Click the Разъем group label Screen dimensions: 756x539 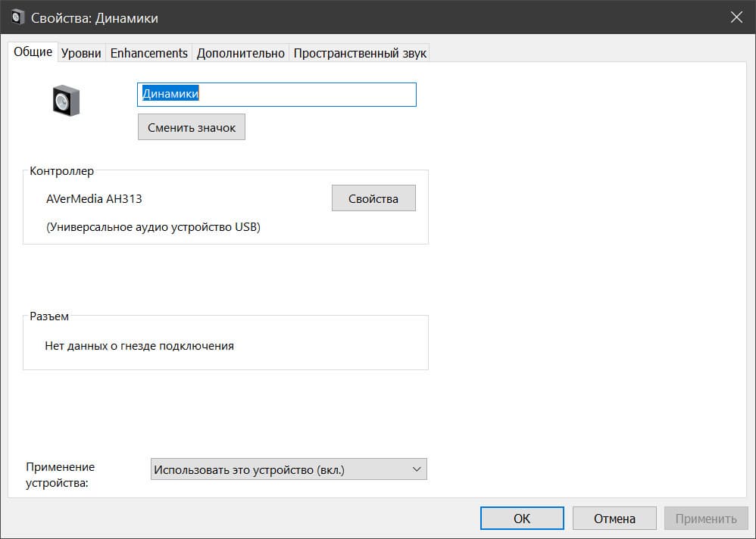tap(49, 316)
